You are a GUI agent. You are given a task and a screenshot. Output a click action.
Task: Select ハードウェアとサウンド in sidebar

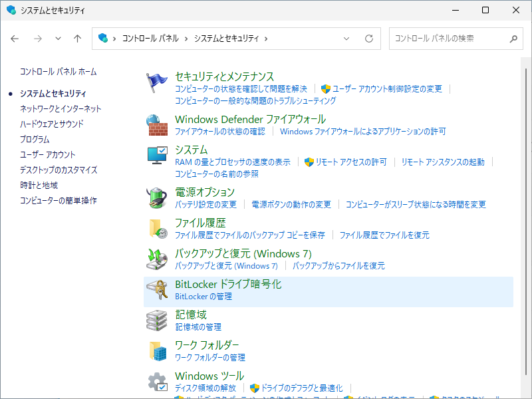[52, 124]
